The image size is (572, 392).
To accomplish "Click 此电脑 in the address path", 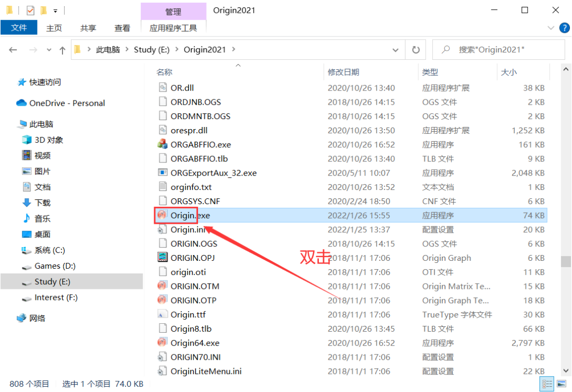I will point(108,50).
